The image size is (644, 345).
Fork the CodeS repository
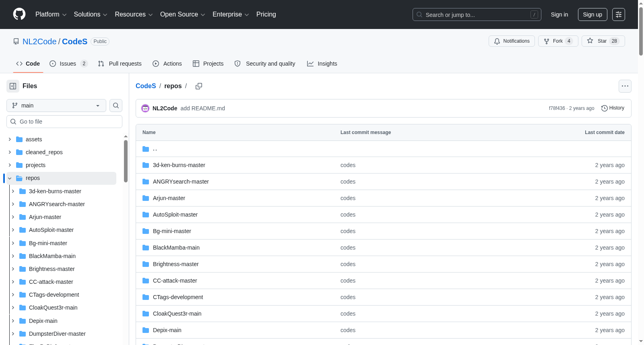point(558,41)
